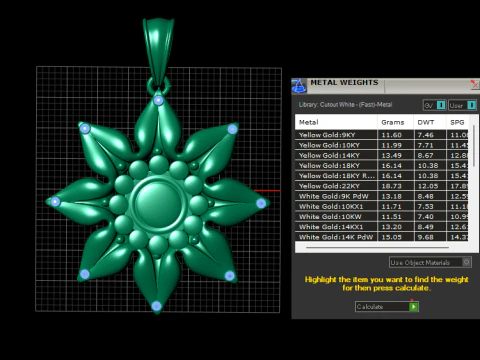Image resolution: width=480 pixels, height=360 pixels.
Task: Click the 8.49 DWT value
Action: tap(426, 227)
